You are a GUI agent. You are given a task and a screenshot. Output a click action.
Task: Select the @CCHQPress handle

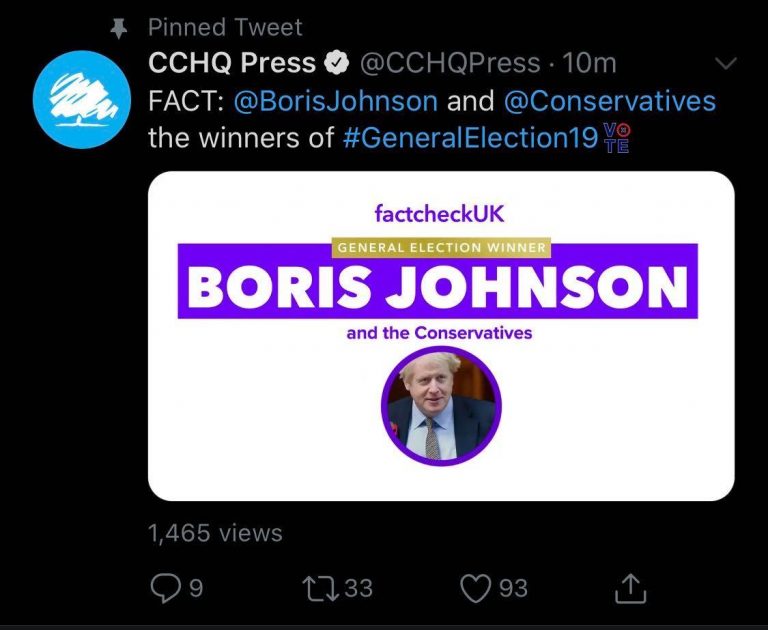(449, 64)
